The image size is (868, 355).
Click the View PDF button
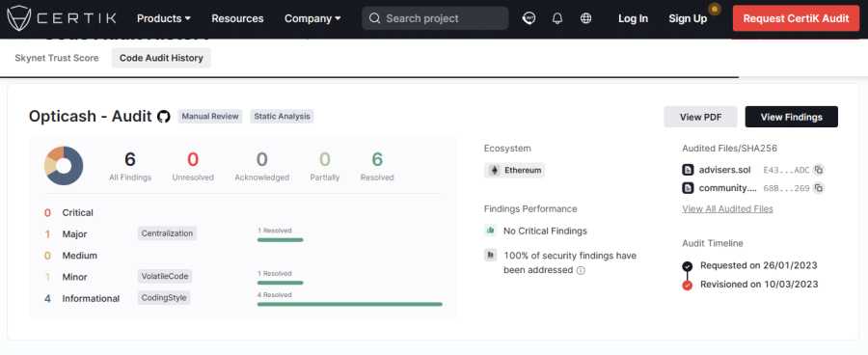(x=700, y=117)
